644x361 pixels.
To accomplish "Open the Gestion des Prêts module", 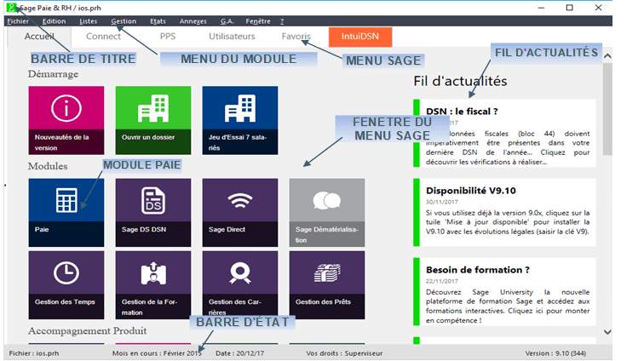I will click(327, 285).
